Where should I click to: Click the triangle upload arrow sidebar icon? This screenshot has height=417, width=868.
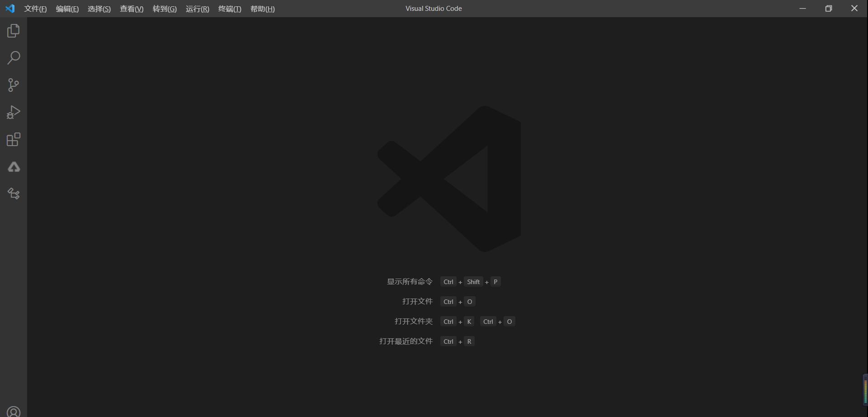click(x=14, y=167)
